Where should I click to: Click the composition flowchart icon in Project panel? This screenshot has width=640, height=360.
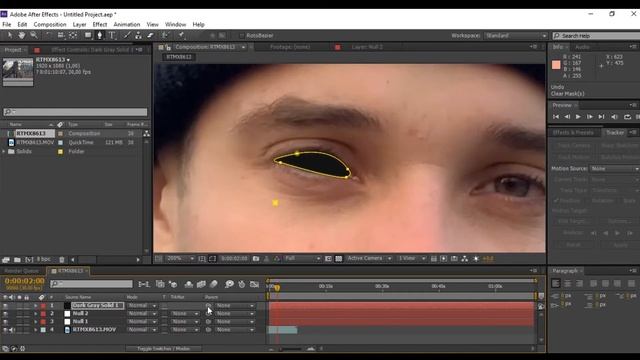pyautogui.click(x=146, y=133)
